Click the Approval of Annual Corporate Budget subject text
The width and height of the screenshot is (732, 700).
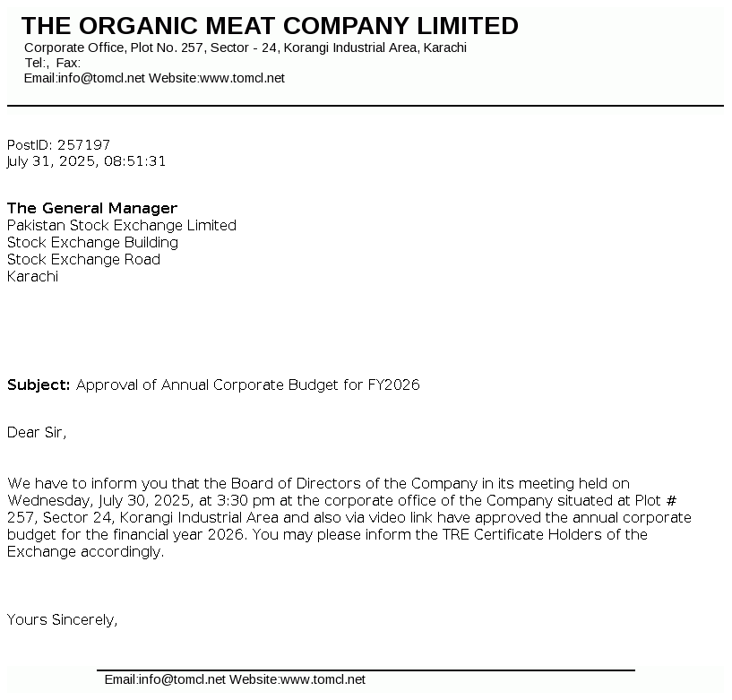[247, 385]
